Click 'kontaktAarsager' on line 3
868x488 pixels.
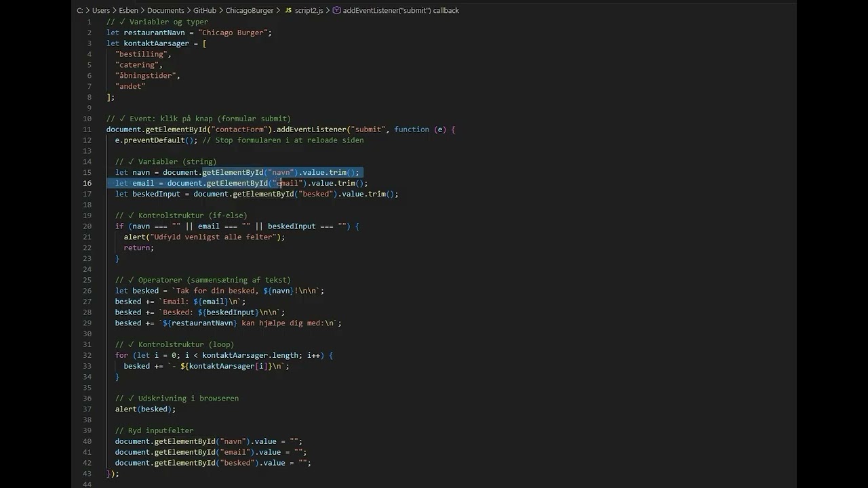pos(156,43)
